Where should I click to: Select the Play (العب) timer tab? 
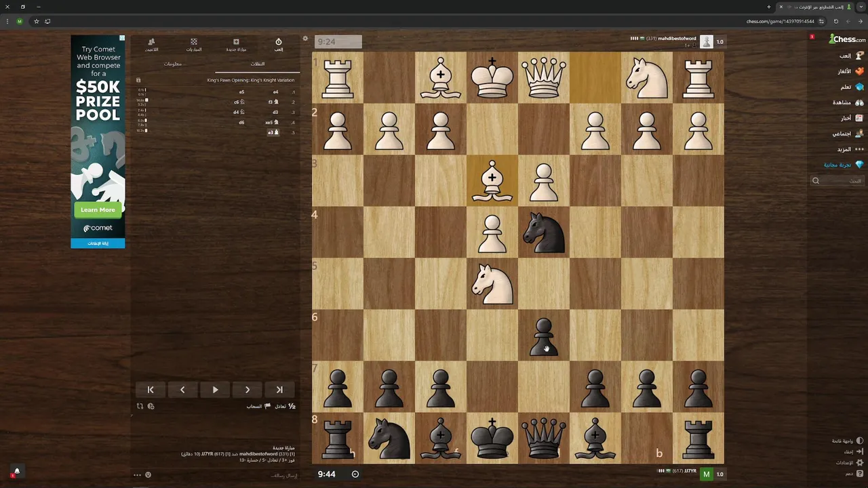278,45
